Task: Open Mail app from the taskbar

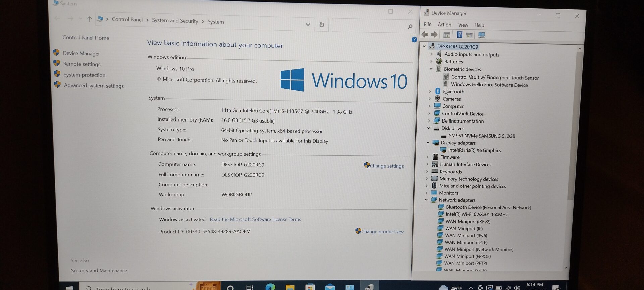Action: pos(330,287)
